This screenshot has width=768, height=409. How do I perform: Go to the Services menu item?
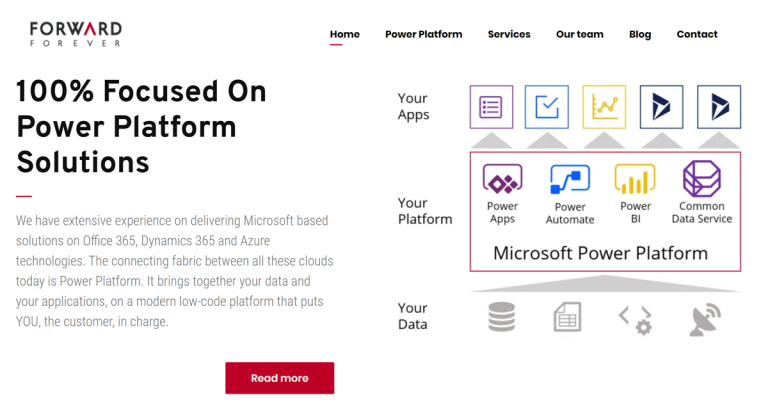pyautogui.click(x=509, y=34)
